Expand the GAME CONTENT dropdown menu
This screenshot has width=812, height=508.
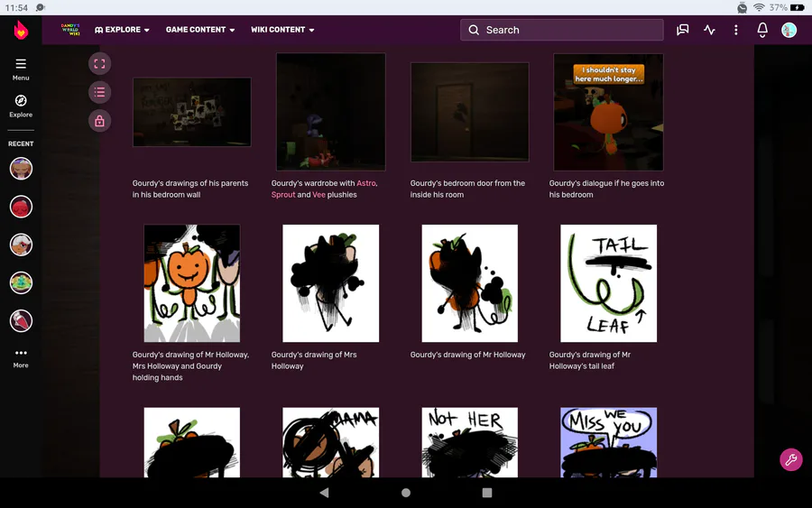pos(200,30)
